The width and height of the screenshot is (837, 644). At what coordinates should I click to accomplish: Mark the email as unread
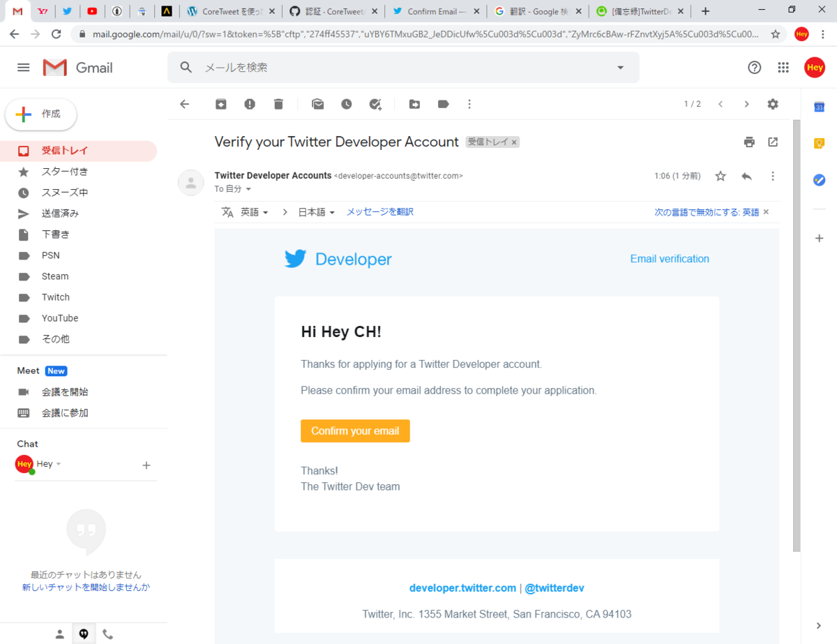318,104
